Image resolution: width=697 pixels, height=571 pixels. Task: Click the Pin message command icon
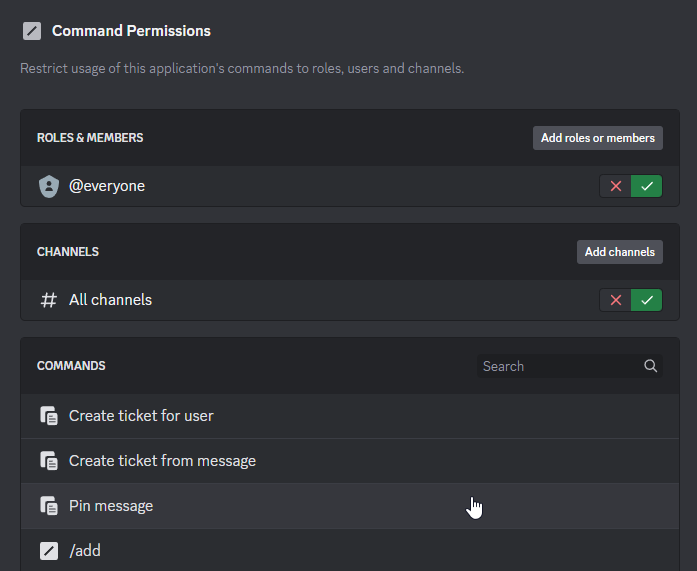coord(48,506)
